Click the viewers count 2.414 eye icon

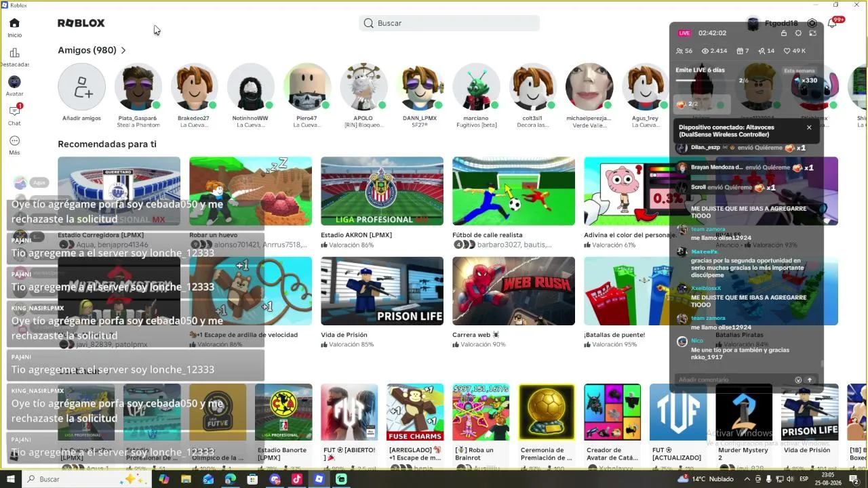pyautogui.click(x=705, y=51)
